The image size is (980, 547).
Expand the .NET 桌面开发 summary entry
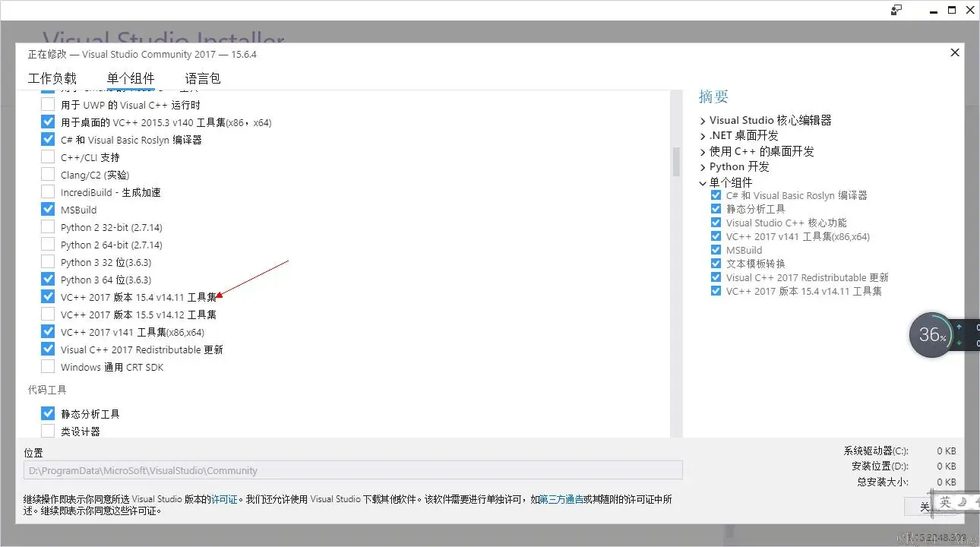(x=703, y=136)
